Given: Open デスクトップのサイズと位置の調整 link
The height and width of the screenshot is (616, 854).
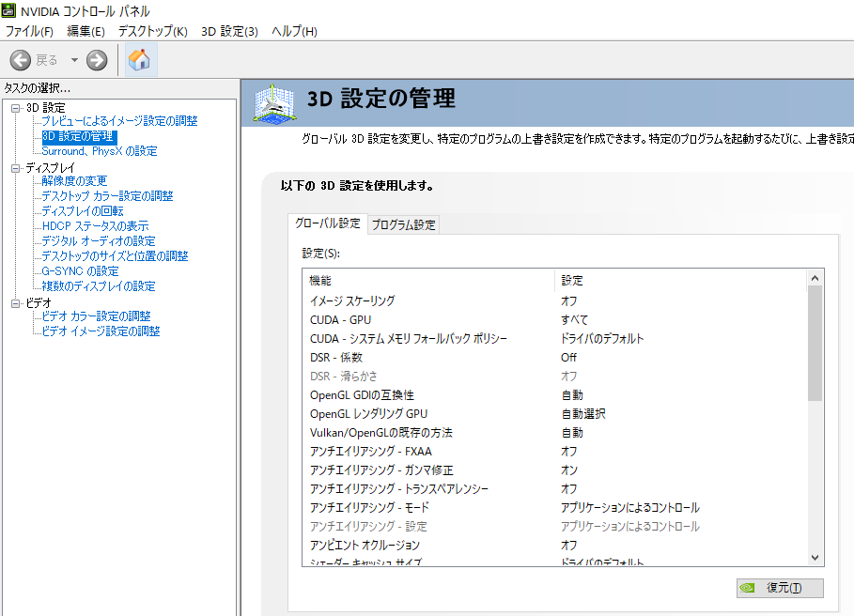Looking at the screenshot, I should (115, 255).
